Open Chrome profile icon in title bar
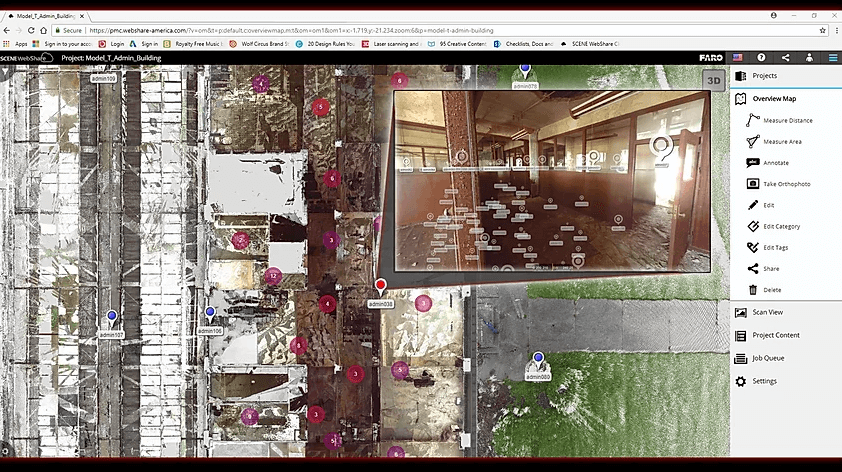The width and height of the screenshot is (842, 472). (x=774, y=16)
